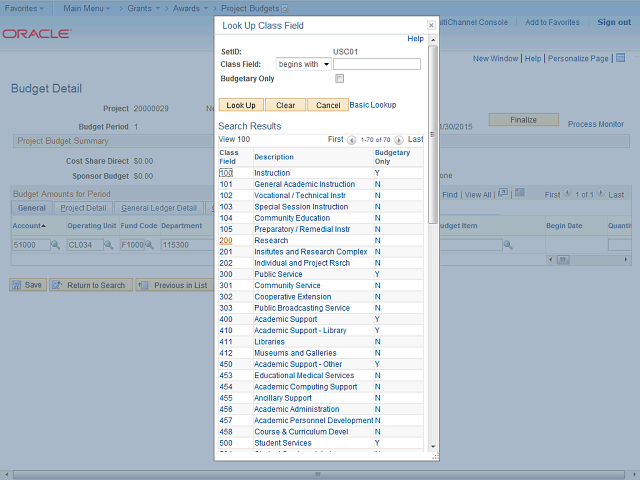
Task: Click the Class Field text input box
Action: tap(376, 64)
